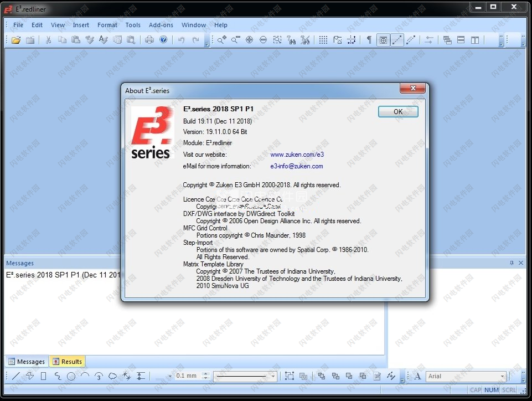Click the tile windows vertically icon
532x401 pixels.
tap(475, 40)
